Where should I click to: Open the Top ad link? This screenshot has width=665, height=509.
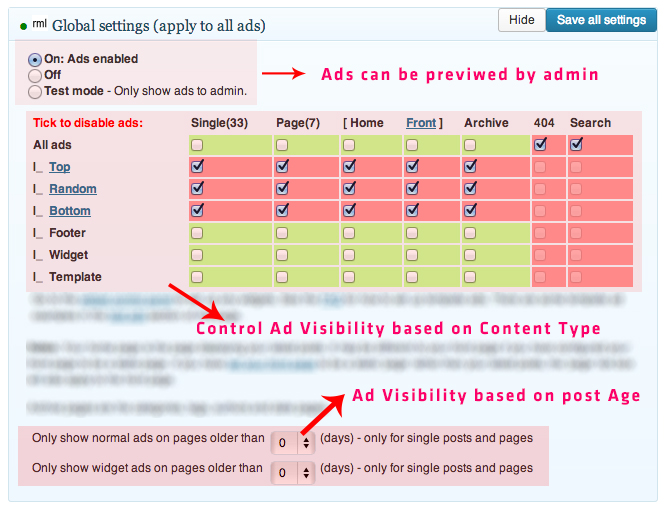point(59,167)
